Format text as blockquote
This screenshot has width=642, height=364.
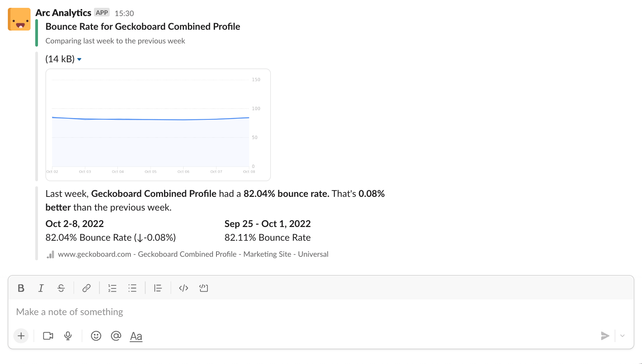point(157,288)
